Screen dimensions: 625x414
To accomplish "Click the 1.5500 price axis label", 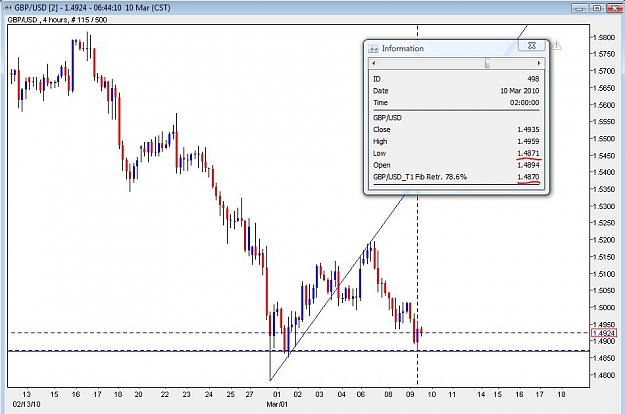I will (x=603, y=139).
